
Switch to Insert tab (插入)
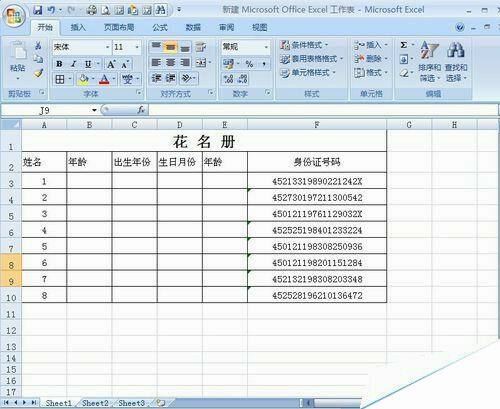(78, 28)
